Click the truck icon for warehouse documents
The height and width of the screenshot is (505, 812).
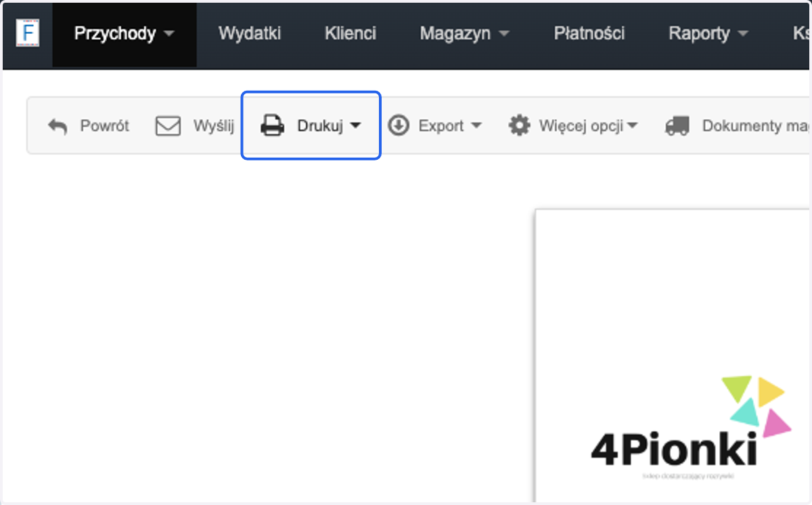click(x=677, y=126)
